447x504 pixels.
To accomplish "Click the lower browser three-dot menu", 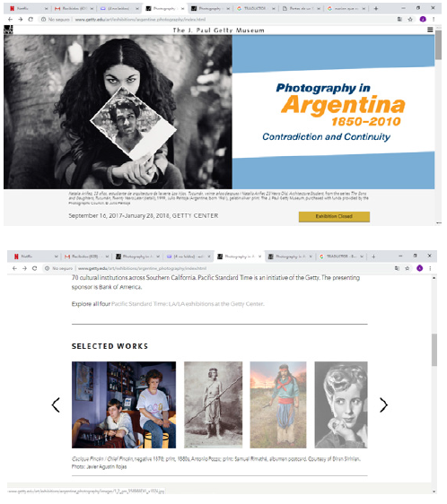I will (430, 268).
